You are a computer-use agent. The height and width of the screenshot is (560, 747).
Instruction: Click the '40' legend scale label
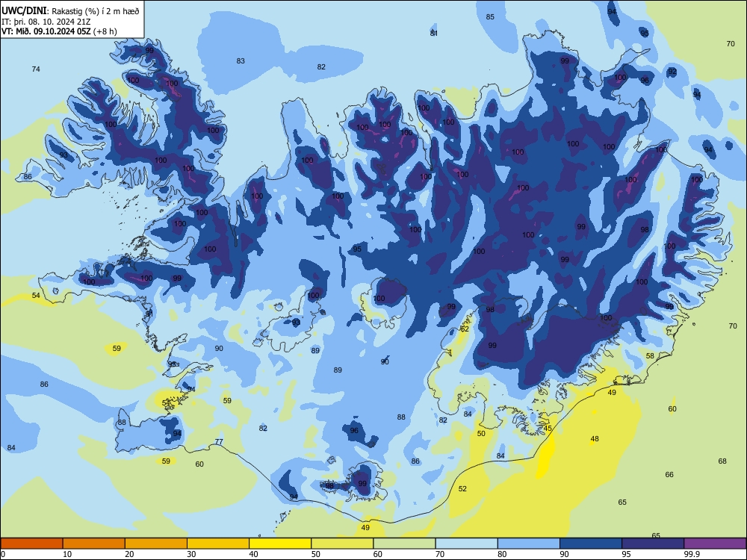tap(253, 554)
